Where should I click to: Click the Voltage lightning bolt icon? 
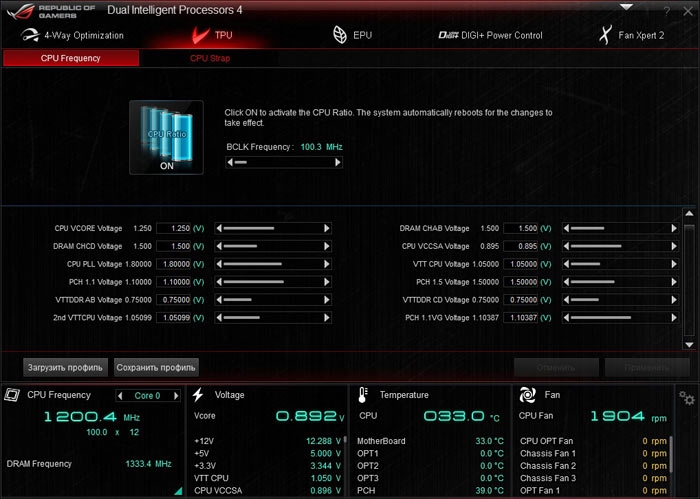(198, 395)
